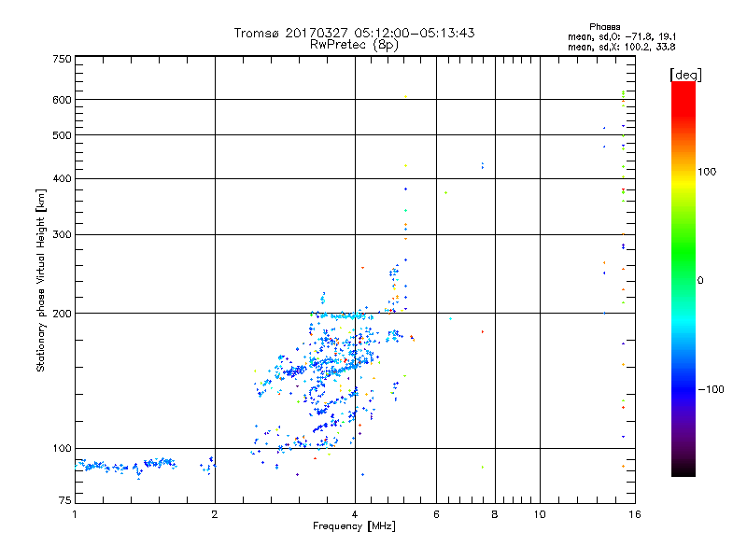The height and width of the screenshot is (560, 747).
Task: Click the height axis tick label "200"
Action: pos(62,314)
